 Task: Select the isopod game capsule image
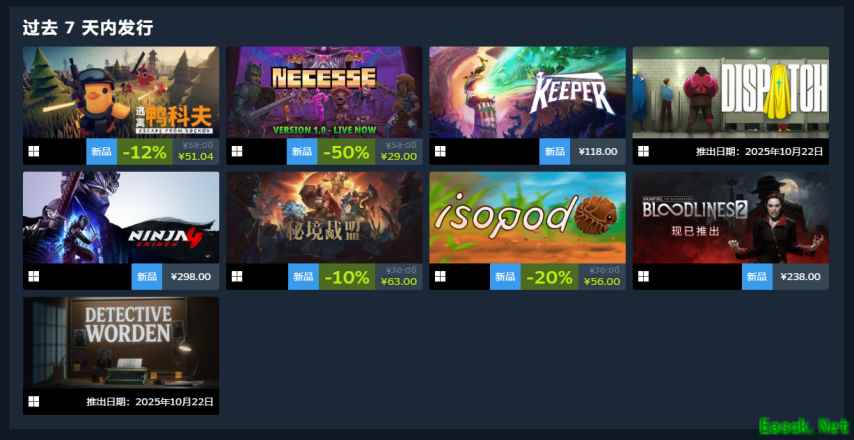(x=527, y=217)
